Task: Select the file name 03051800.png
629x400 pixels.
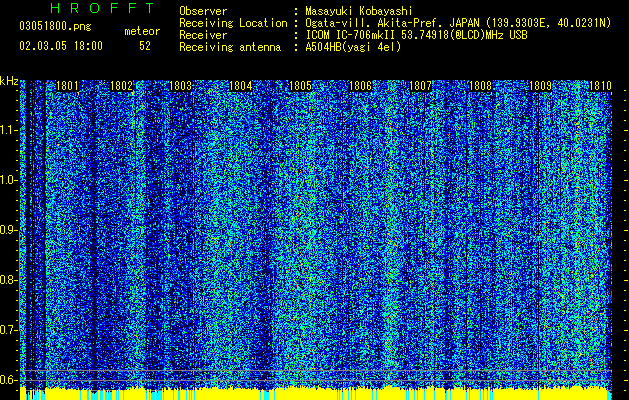Action: tap(55, 26)
